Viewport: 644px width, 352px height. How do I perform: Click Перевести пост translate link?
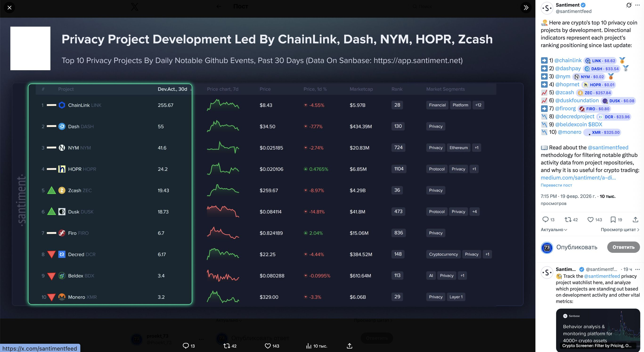pyautogui.click(x=556, y=185)
